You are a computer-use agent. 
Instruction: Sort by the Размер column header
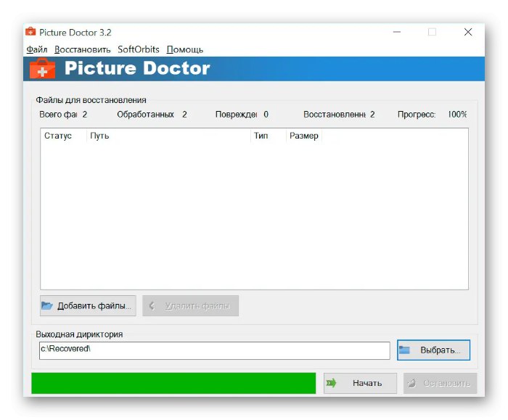[304, 136]
